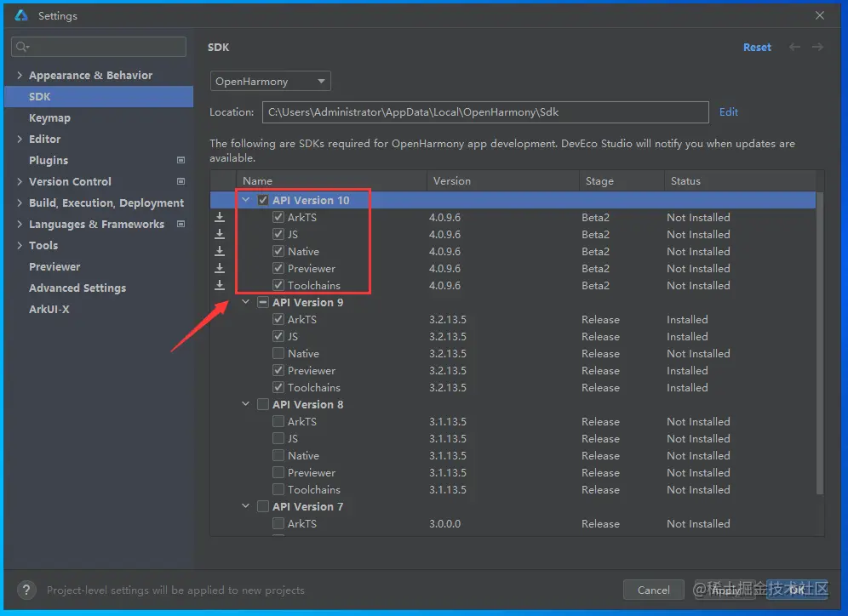Viewport: 848px width, 616px height.
Task: Click the Cancel button
Action: click(x=653, y=590)
